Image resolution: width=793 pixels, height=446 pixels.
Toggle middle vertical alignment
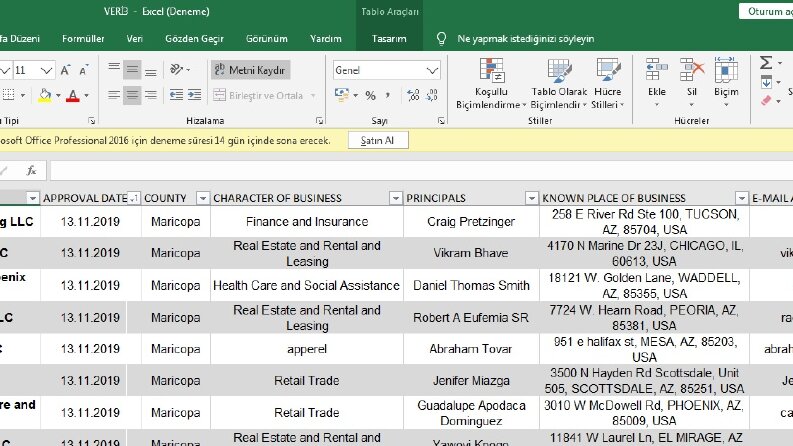coord(132,70)
